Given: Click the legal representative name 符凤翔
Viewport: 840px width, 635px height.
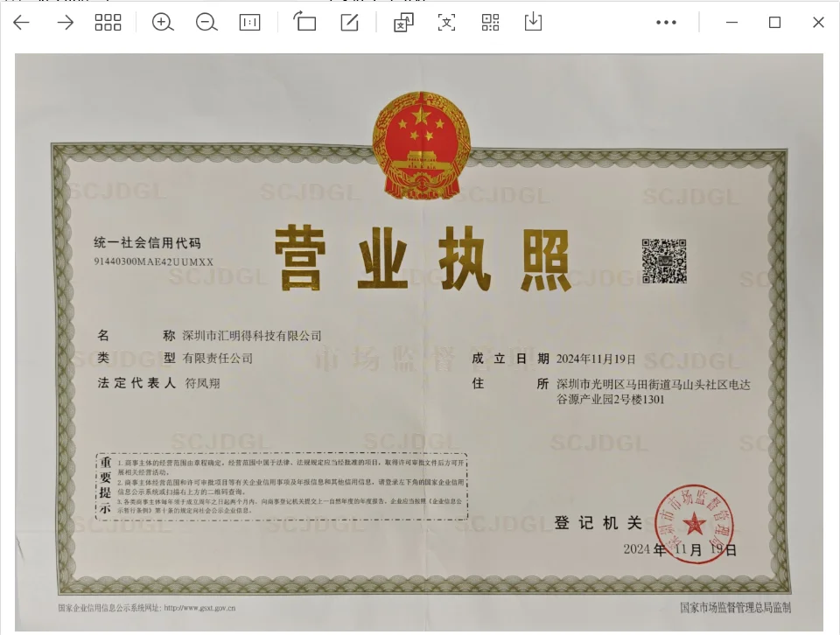Looking at the screenshot, I should 202,383.
